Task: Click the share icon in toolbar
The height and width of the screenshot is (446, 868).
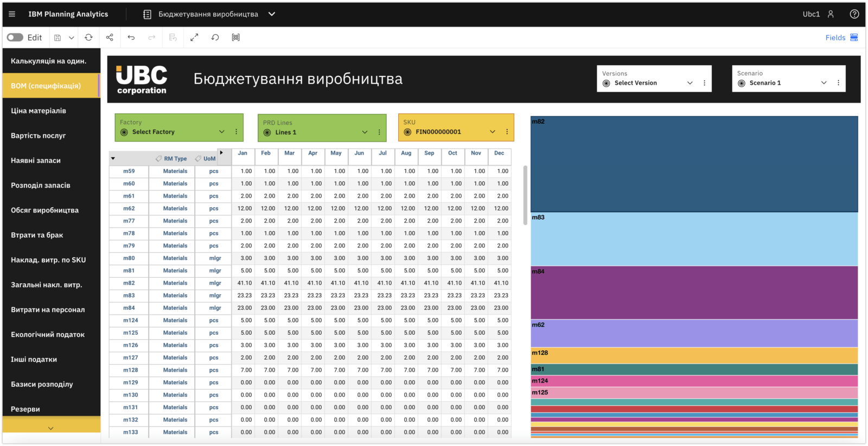Action: tap(110, 37)
